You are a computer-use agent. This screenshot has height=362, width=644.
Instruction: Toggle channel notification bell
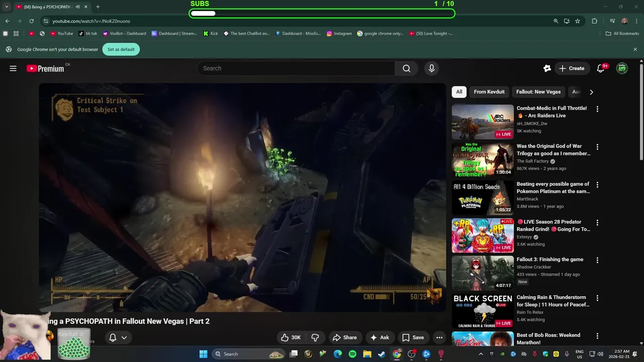pos(113,337)
